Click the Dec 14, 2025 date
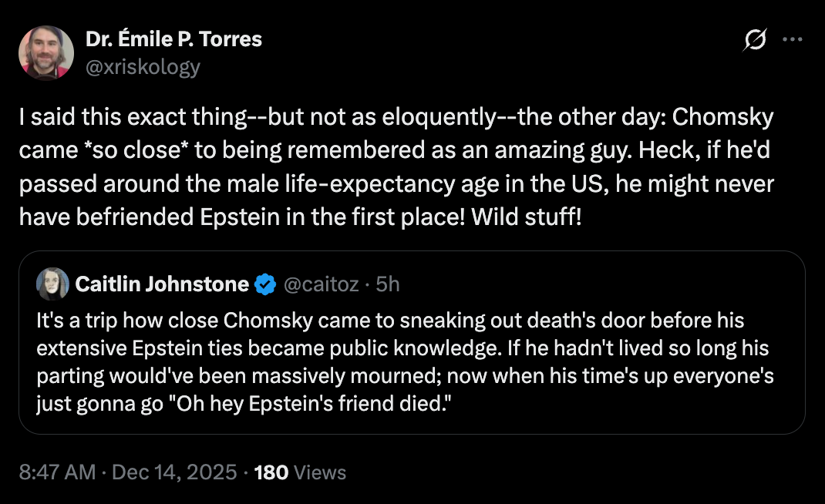Screen dimensions: 825x504 (x=174, y=472)
